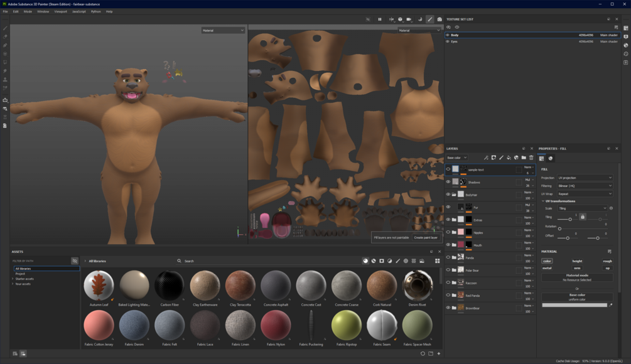Open the camera settings icon in top toolbar

tap(409, 19)
